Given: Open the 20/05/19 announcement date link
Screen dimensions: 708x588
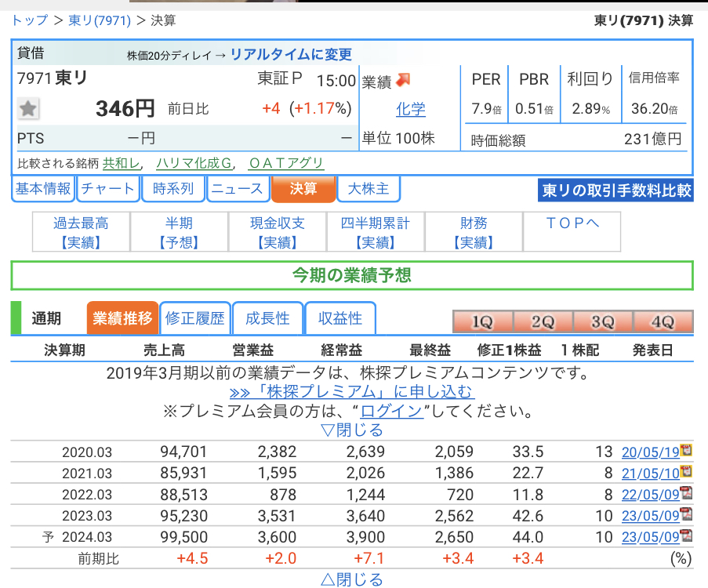Looking at the screenshot, I should [651, 452].
